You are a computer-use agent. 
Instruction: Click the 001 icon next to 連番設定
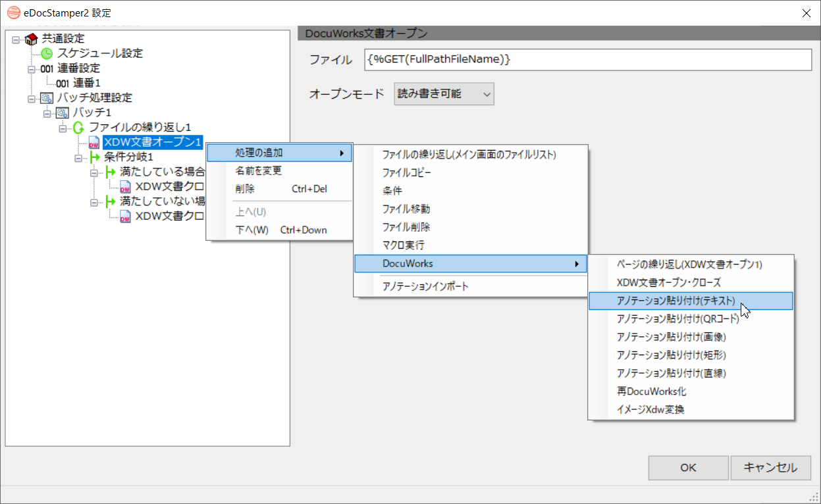point(47,68)
